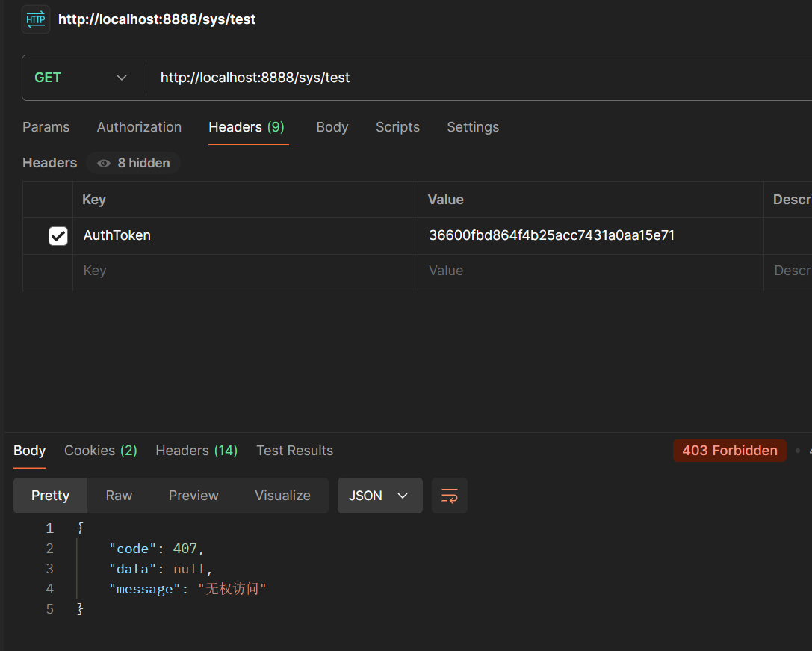This screenshot has height=651, width=812.
Task: Select the Visualize response view
Action: pyautogui.click(x=282, y=496)
